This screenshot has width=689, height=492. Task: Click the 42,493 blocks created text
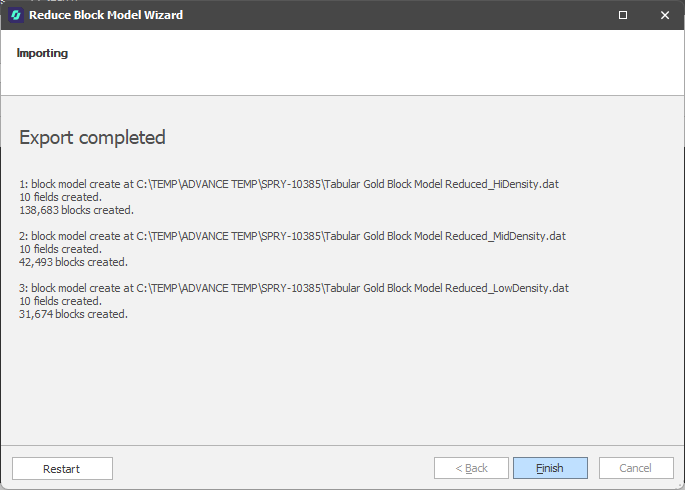[x=73, y=262]
